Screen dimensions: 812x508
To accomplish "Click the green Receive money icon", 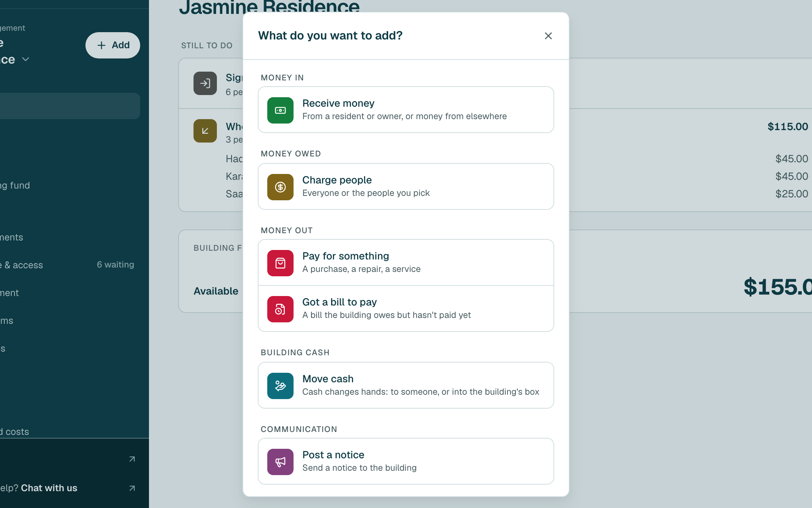I will tap(280, 110).
